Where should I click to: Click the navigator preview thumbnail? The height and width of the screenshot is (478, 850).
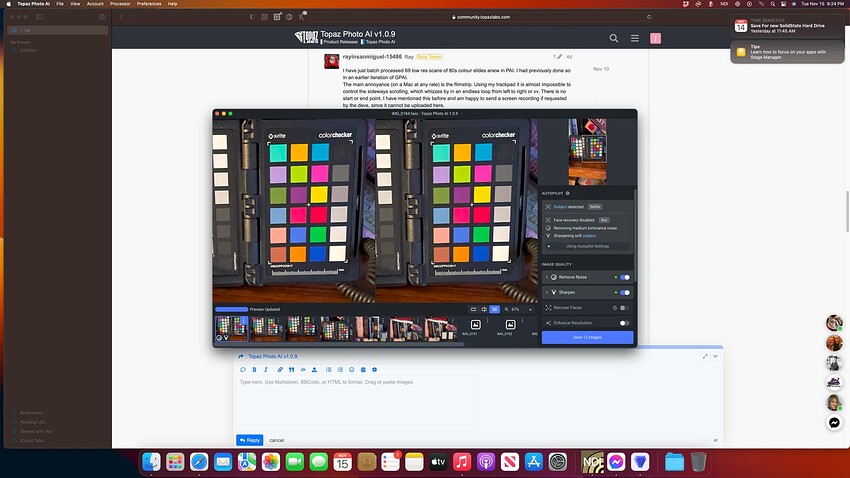point(587,152)
